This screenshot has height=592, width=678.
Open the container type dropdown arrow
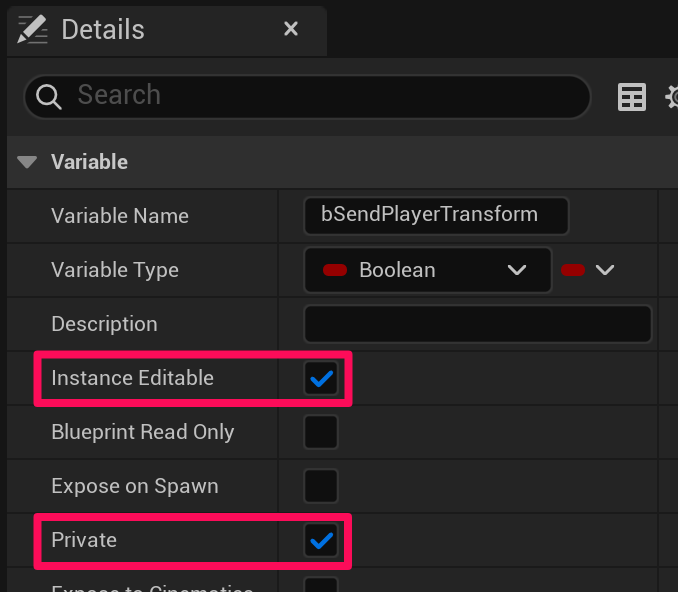coord(603,270)
